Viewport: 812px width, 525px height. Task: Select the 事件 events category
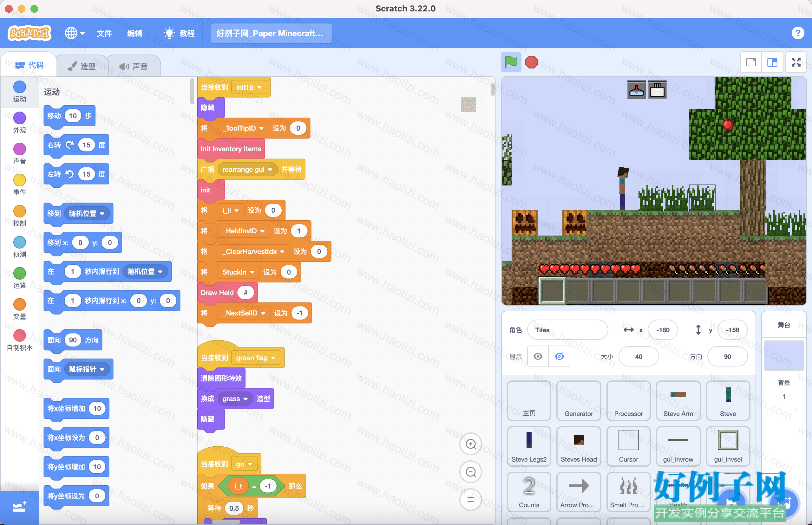coord(19,185)
